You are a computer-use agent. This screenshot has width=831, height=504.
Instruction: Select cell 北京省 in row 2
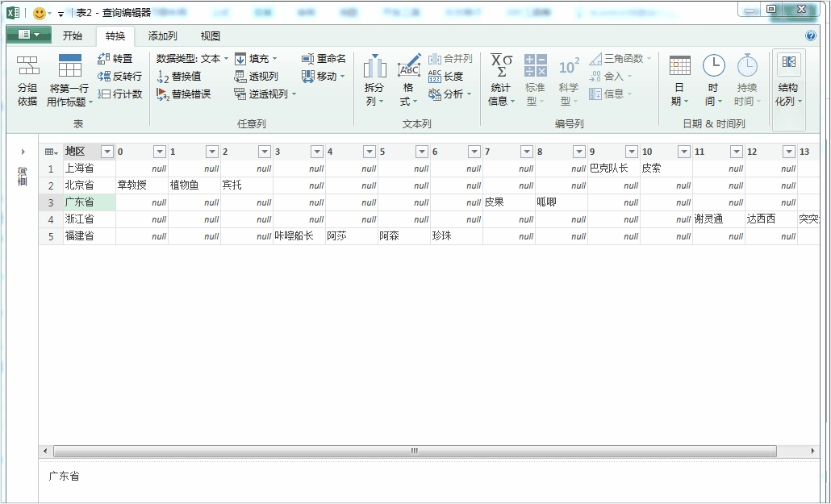[89, 185]
